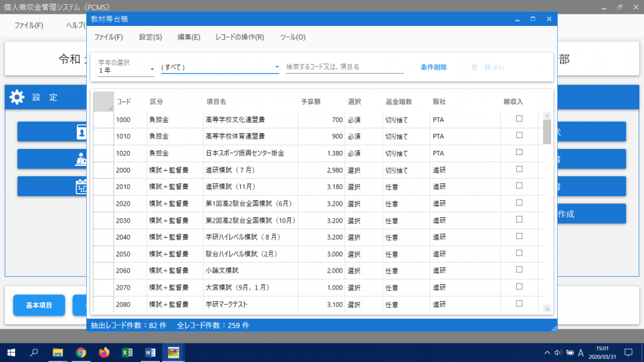Click the calendar icon button behind the dialog
Image resolution: width=644 pixels, height=362 pixels.
(x=81, y=186)
